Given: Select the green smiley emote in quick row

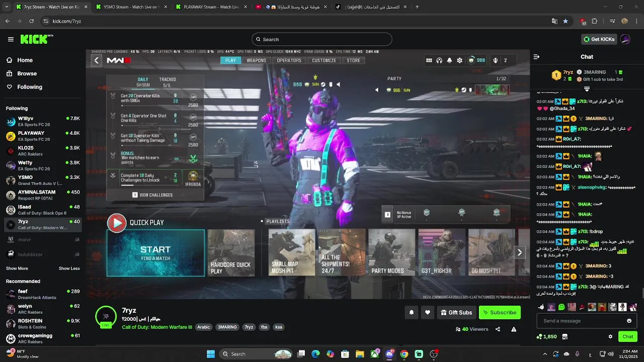Looking at the screenshot, I should 561,307.
